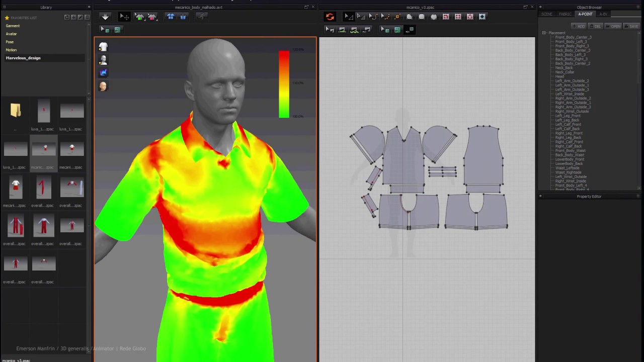Select Right_Leg_Front arrangement point
This screenshot has width=644, height=362.
point(569,133)
